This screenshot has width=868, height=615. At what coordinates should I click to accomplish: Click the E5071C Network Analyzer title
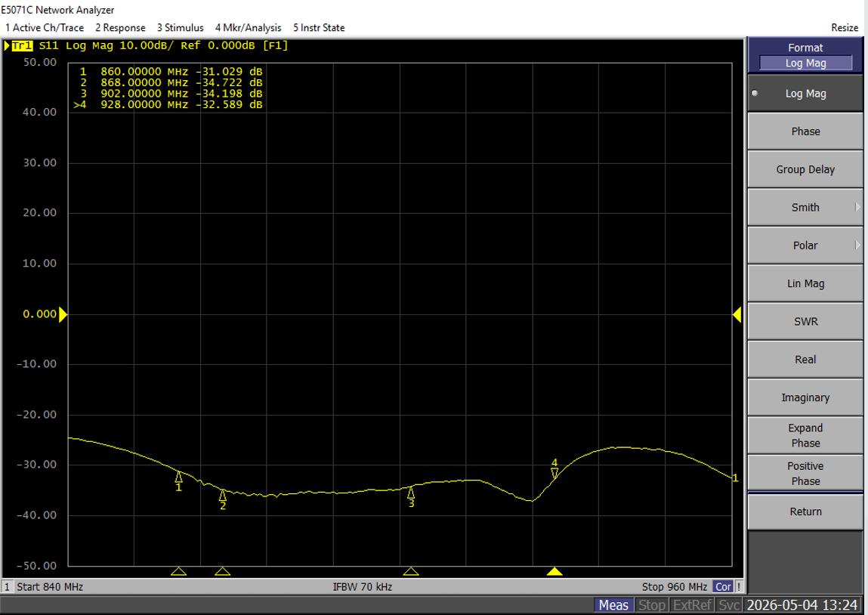57,10
